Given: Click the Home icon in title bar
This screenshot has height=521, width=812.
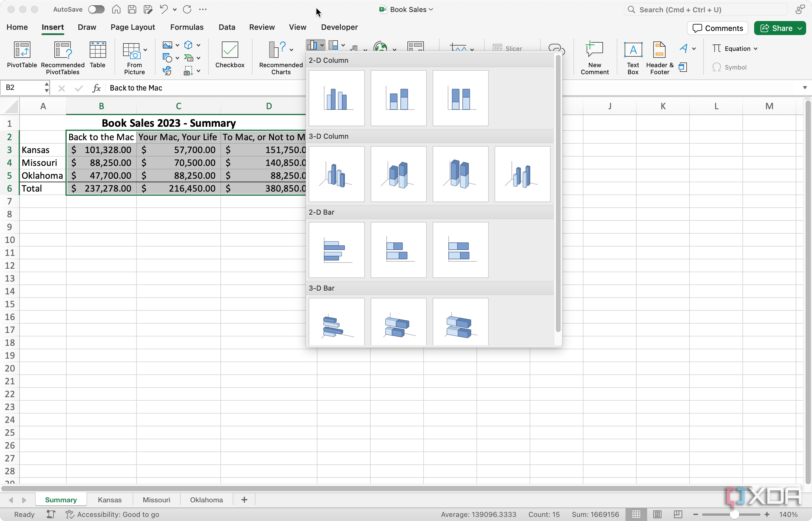Looking at the screenshot, I should point(116,9).
